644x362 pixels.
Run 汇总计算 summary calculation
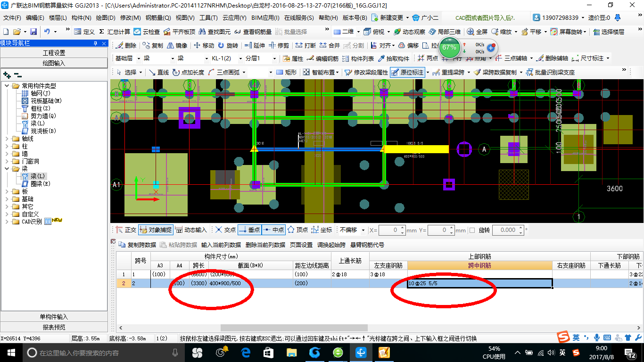point(115,32)
